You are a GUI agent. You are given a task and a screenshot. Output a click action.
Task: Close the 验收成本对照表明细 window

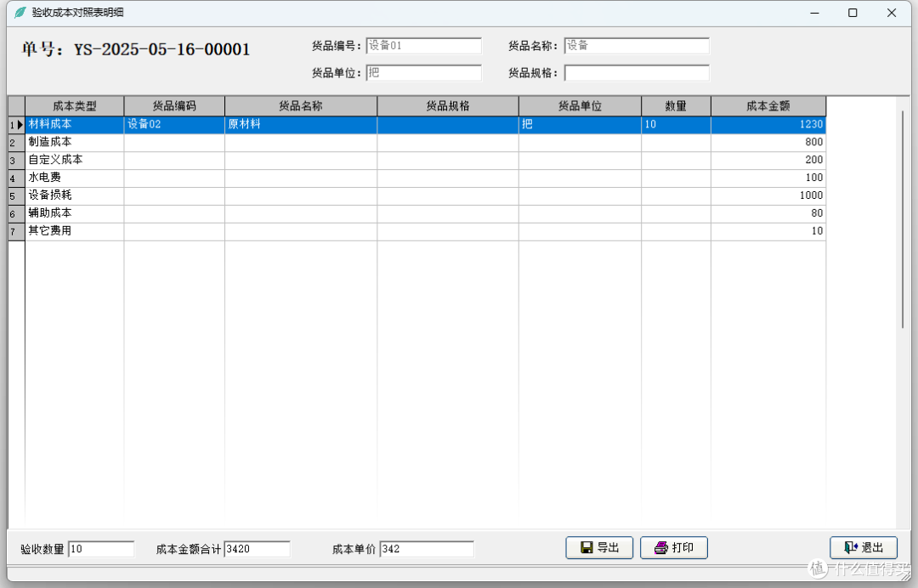point(891,13)
